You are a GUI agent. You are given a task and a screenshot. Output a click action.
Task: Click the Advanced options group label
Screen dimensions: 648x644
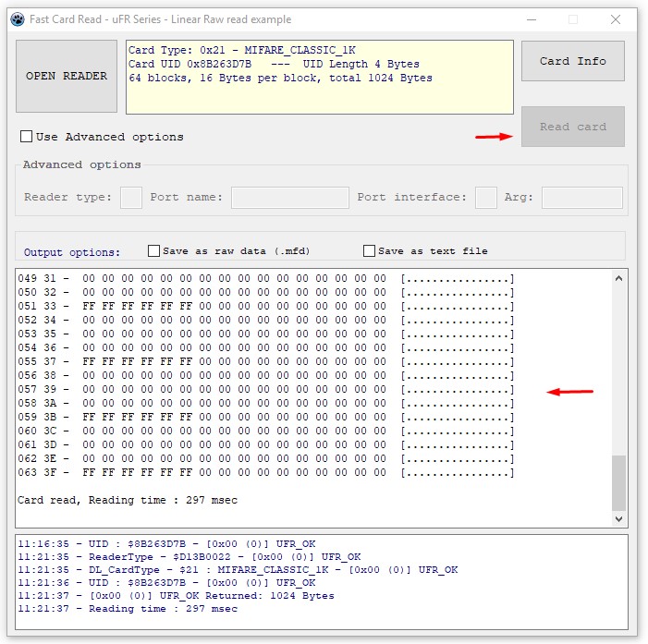coord(82,164)
